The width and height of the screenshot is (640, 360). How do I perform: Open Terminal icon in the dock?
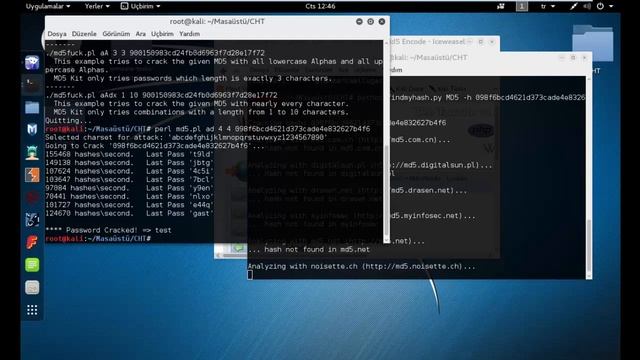[x=32, y=85]
